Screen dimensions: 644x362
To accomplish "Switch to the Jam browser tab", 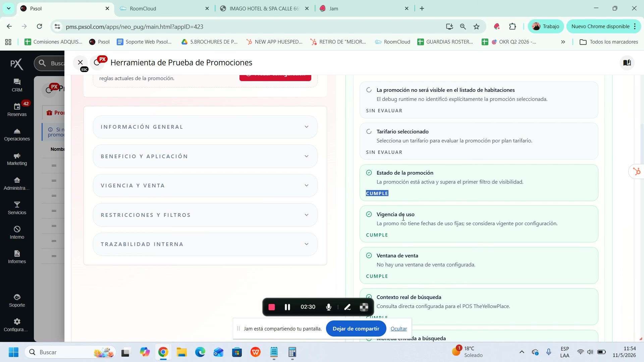I will click(364, 8).
